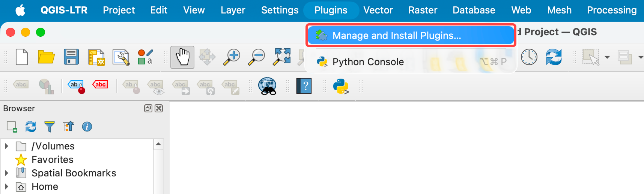
Task: Open the Project menu
Action: [119, 10]
